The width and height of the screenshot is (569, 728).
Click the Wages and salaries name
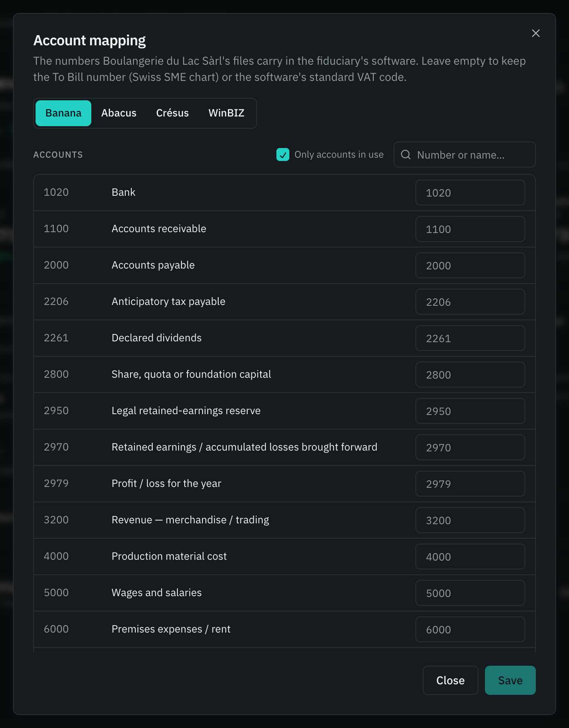(x=156, y=593)
